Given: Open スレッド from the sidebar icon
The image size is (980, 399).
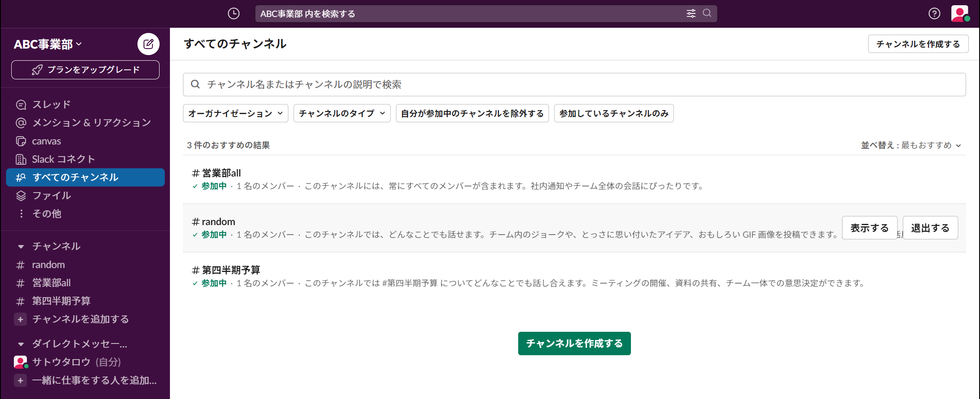Looking at the screenshot, I should [x=20, y=104].
